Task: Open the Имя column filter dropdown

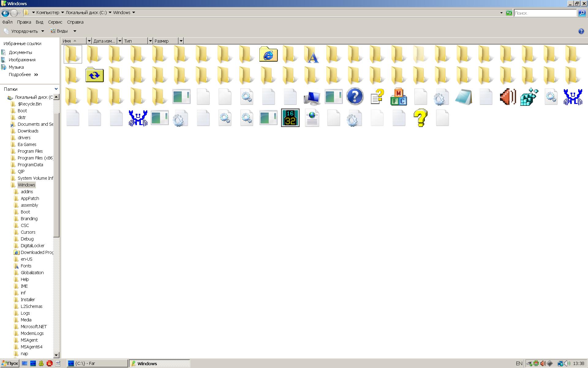Action: click(89, 41)
